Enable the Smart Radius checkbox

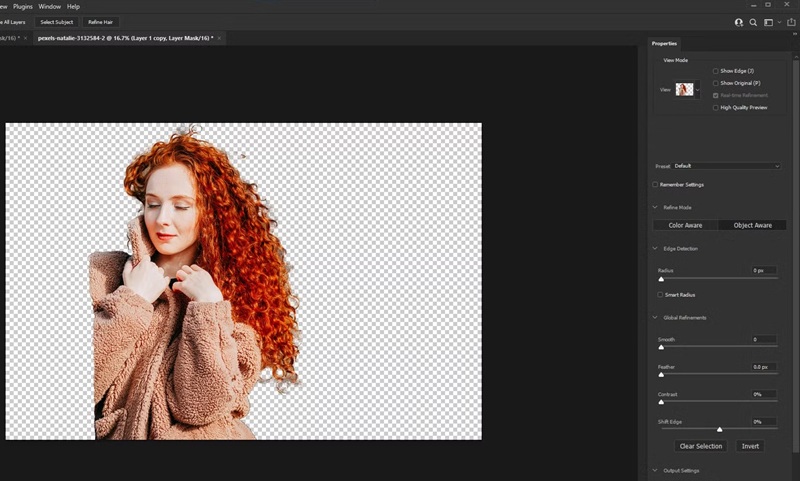660,295
